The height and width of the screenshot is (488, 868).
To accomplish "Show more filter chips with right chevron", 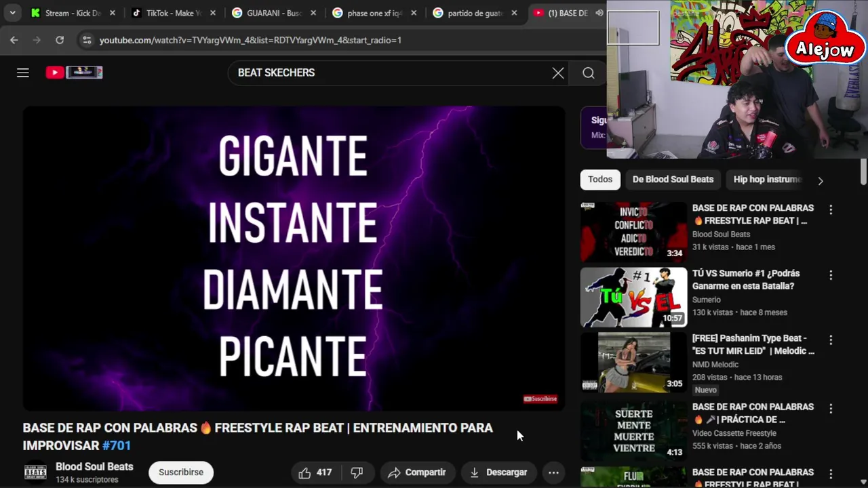I will pyautogui.click(x=821, y=181).
